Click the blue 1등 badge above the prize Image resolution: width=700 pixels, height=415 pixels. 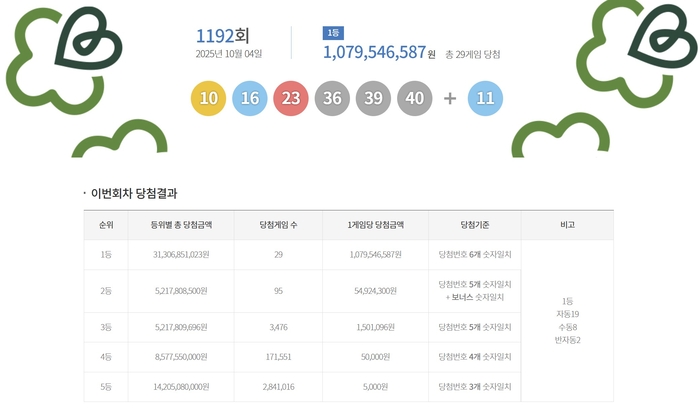tap(332, 32)
